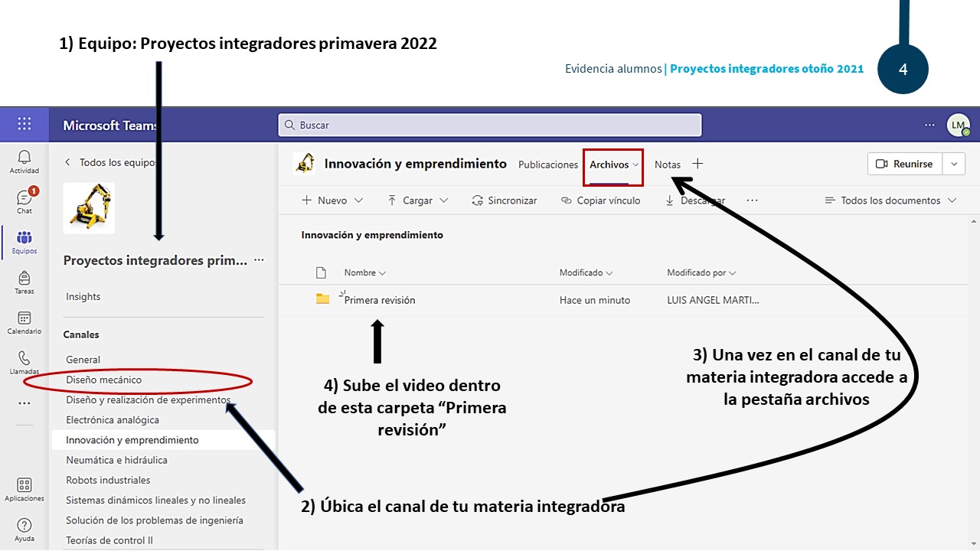Show more apps ellipsis in the sidebar
This screenshot has width=980, height=551.
point(24,403)
